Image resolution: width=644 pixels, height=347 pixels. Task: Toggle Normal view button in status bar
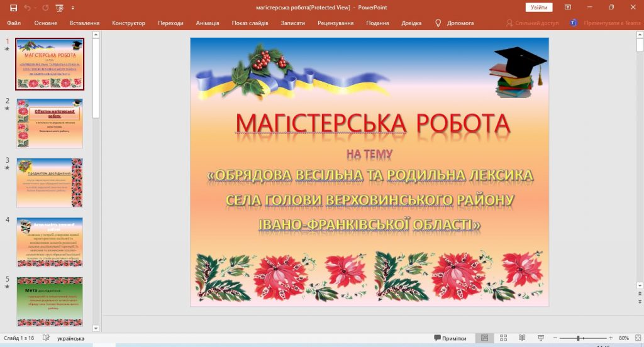[484, 338]
